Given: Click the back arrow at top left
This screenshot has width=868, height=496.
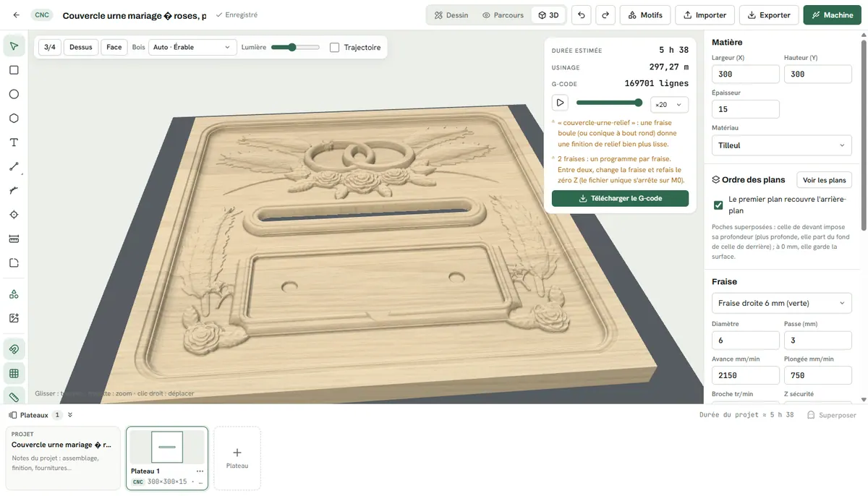Looking at the screenshot, I should click(16, 14).
